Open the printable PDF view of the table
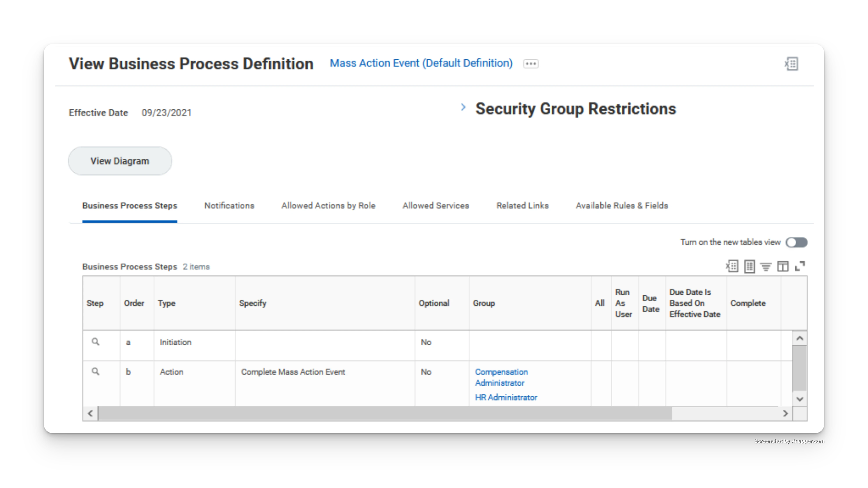The height and width of the screenshot is (488, 868). (749, 266)
